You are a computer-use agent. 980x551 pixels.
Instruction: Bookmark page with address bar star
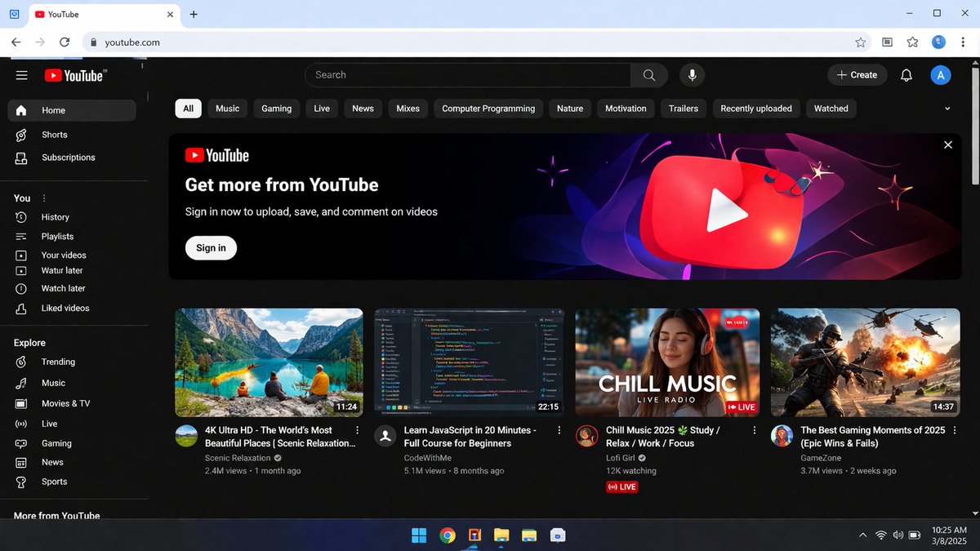coord(861,42)
